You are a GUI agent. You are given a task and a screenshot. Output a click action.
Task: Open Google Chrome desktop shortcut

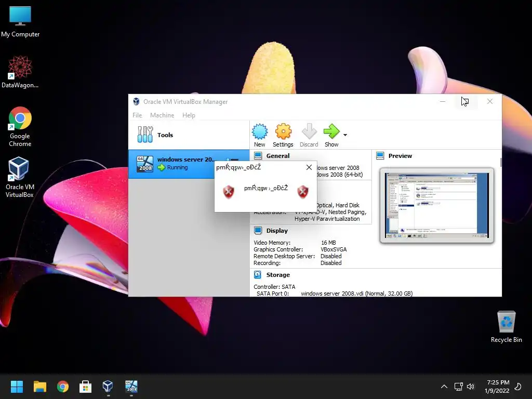coord(20,127)
